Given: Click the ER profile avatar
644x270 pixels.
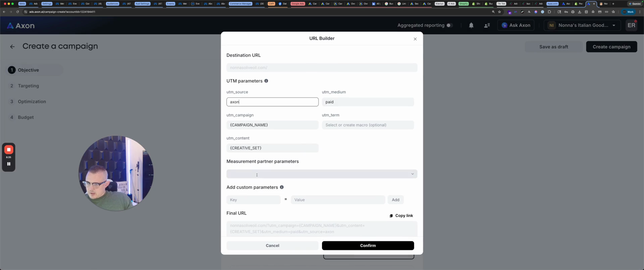Looking at the screenshot, I should point(631,25).
